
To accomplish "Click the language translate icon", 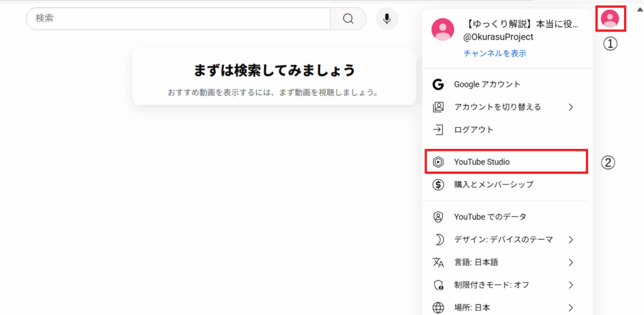I will click(438, 262).
